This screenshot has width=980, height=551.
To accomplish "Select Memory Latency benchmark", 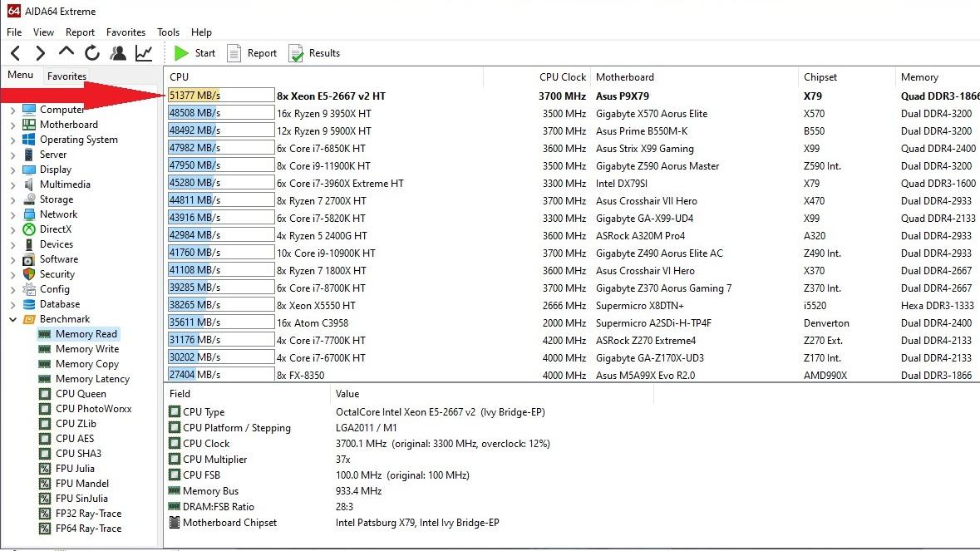I will click(92, 379).
